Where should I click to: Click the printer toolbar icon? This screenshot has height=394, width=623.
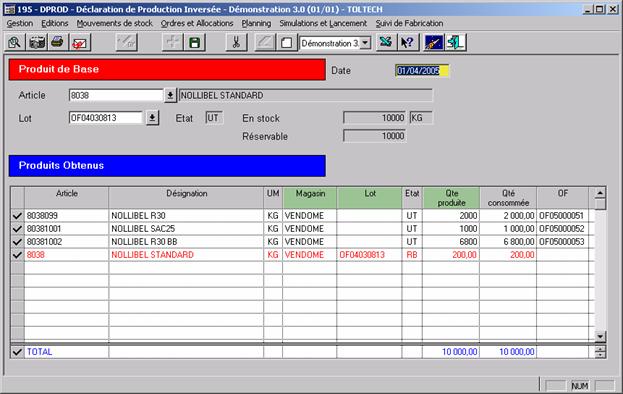point(58,42)
